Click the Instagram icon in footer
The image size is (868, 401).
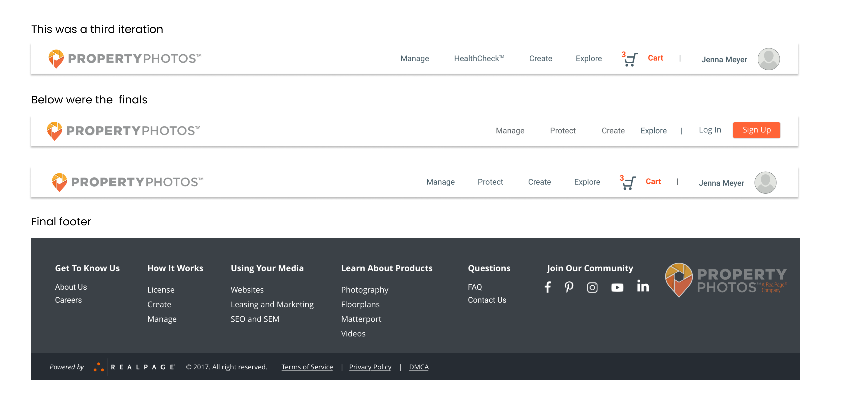click(592, 287)
